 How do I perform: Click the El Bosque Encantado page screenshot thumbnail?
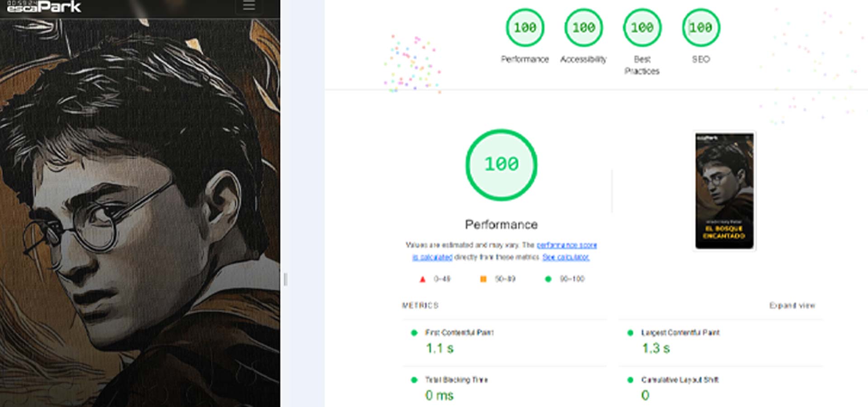[x=725, y=190]
